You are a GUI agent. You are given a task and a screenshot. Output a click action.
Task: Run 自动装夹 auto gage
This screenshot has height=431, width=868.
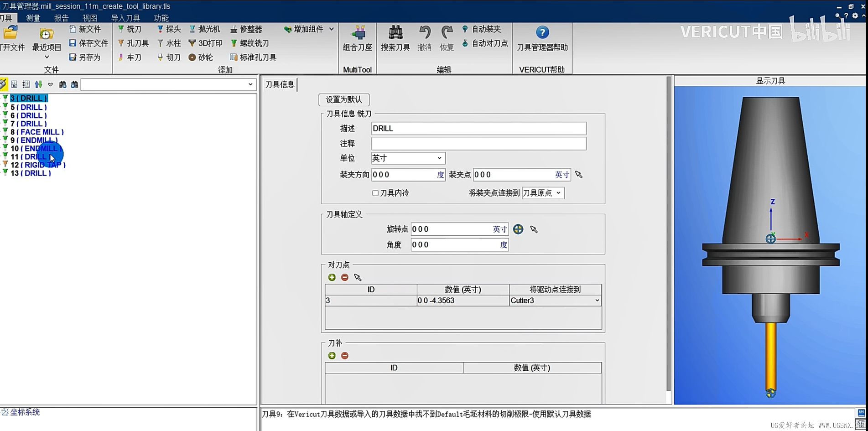click(482, 29)
